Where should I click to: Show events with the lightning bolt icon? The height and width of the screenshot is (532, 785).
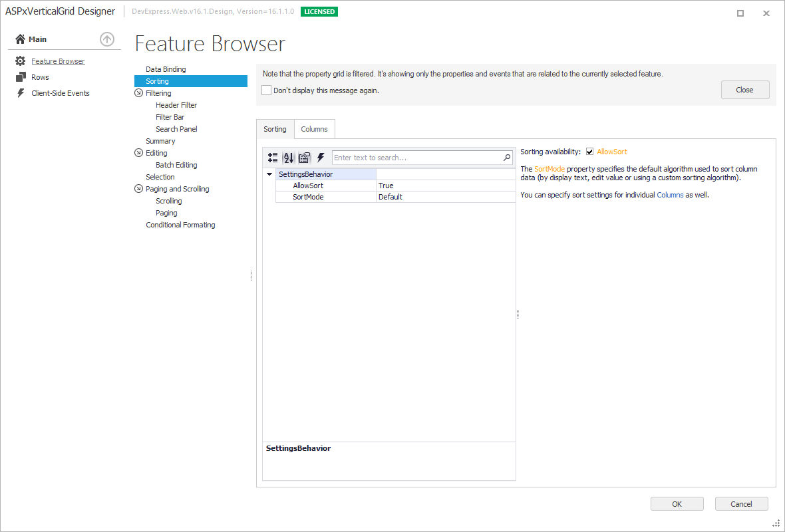pos(321,158)
